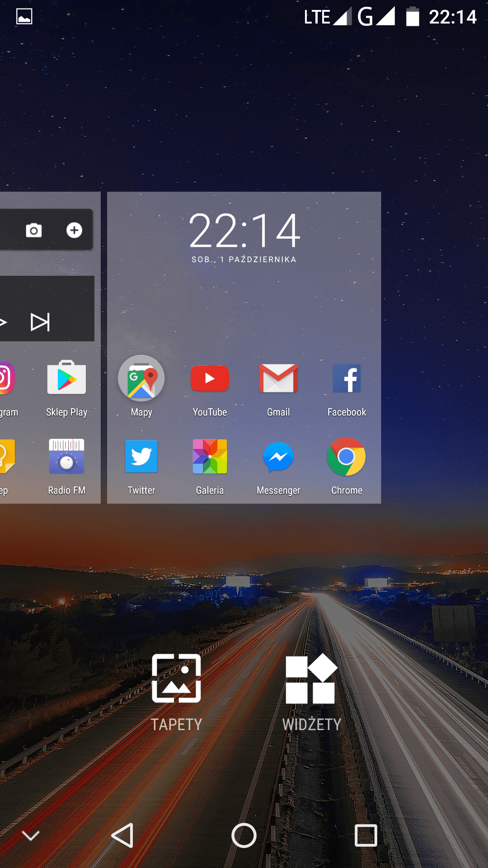The width and height of the screenshot is (488, 868).
Task: Select the left home screen page preview
Action: click(50, 348)
